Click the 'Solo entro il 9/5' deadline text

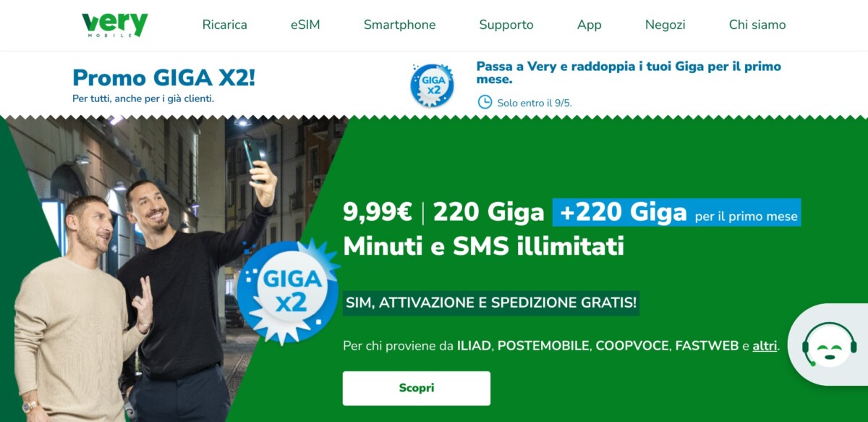535,103
